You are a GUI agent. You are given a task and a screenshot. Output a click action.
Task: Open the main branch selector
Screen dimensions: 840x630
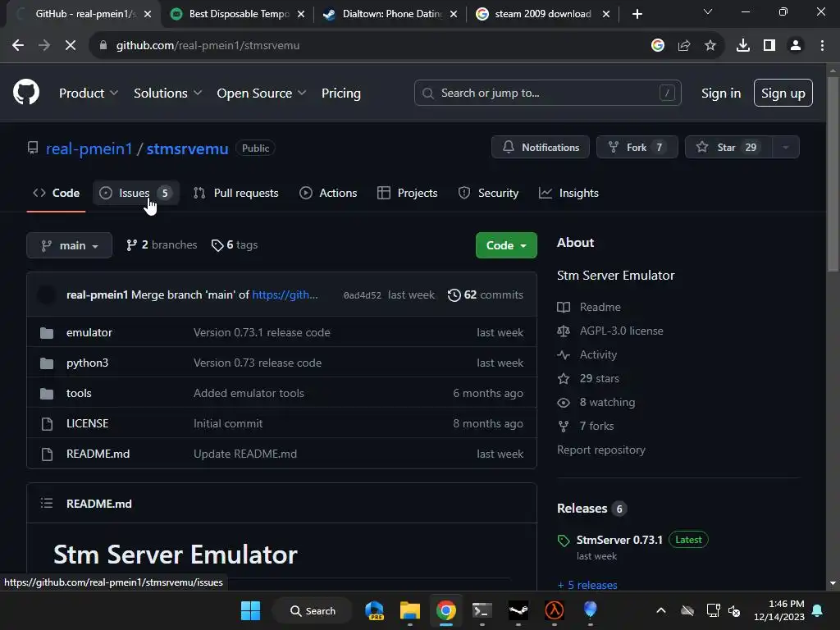(x=69, y=245)
